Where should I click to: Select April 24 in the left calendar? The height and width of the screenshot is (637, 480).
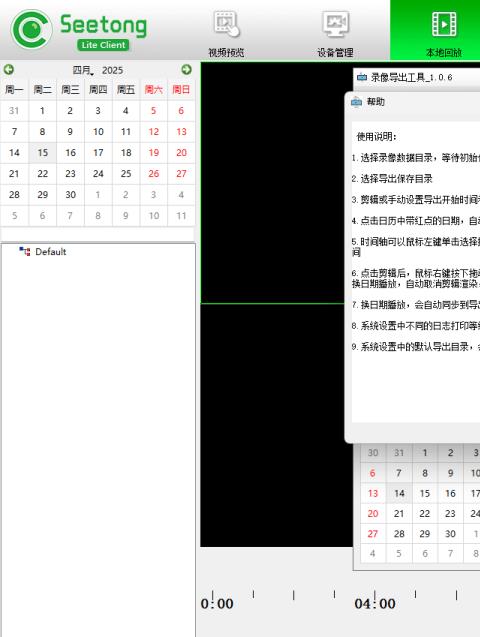pyautogui.click(x=98, y=174)
